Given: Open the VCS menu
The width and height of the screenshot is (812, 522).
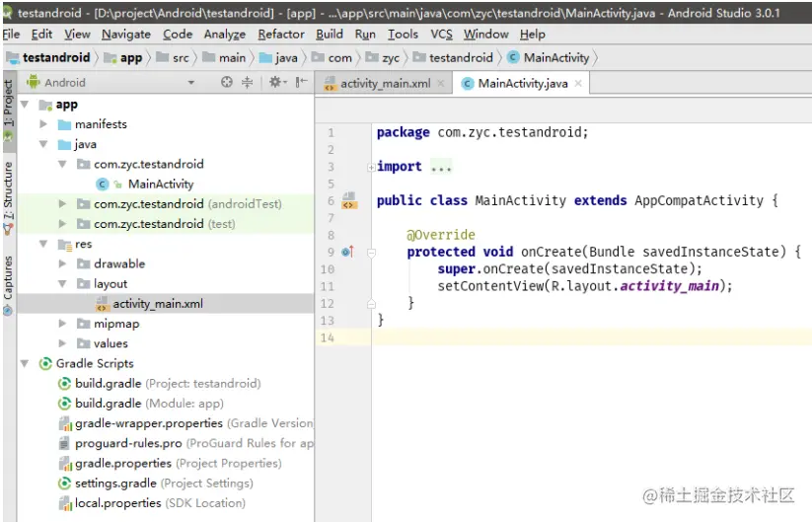Looking at the screenshot, I should coord(441,35).
